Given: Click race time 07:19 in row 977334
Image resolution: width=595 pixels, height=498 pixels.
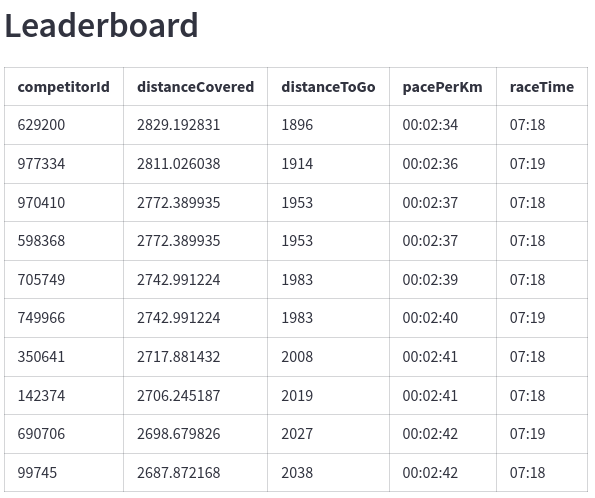Looking at the screenshot, I should (x=527, y=164).
